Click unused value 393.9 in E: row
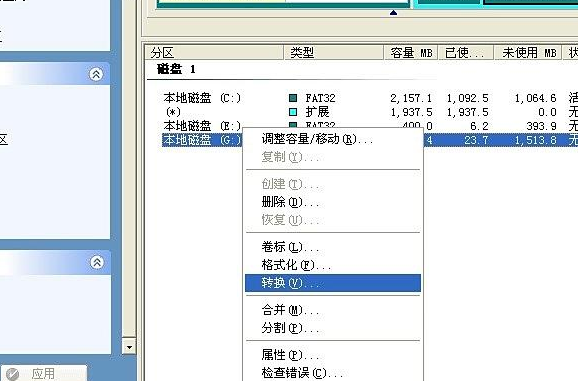 (541, 126)
